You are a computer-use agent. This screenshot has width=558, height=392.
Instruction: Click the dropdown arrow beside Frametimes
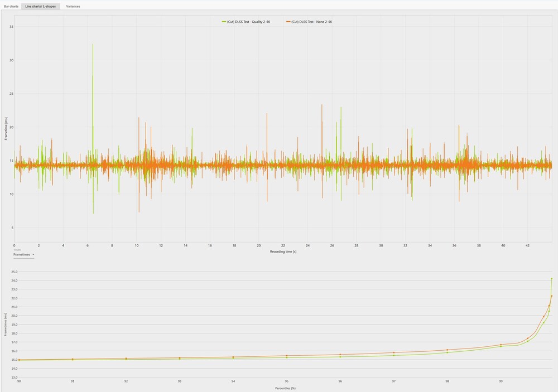pyautogui.click(x=33, y=254)
